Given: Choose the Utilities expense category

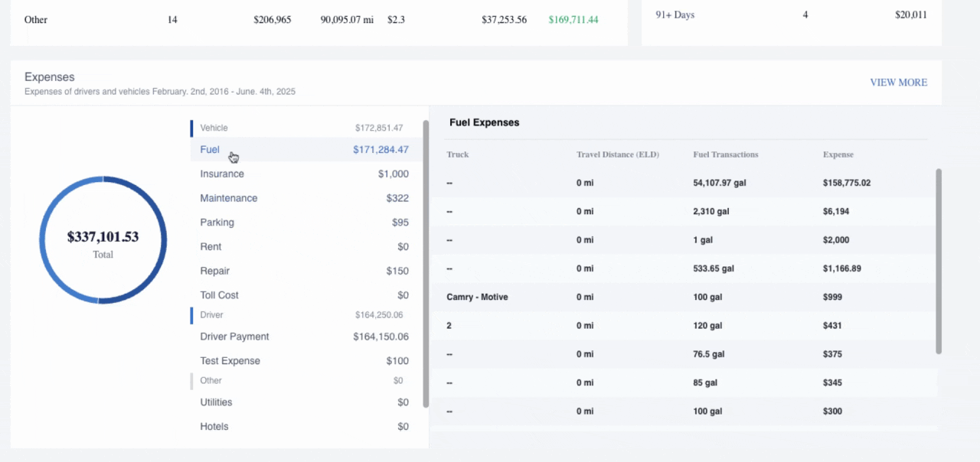Looking at the screenshot, I should [216, 402].
